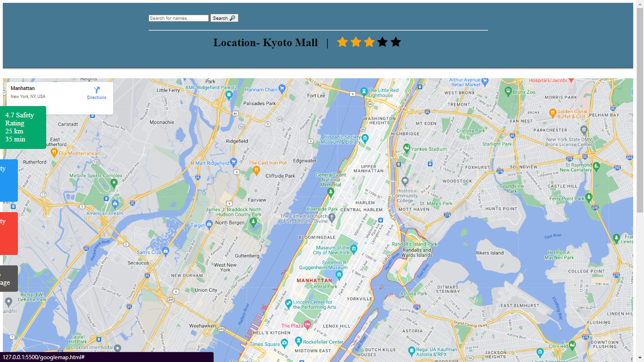Click the Golden Corral restaurant icon

coord(553,113)
